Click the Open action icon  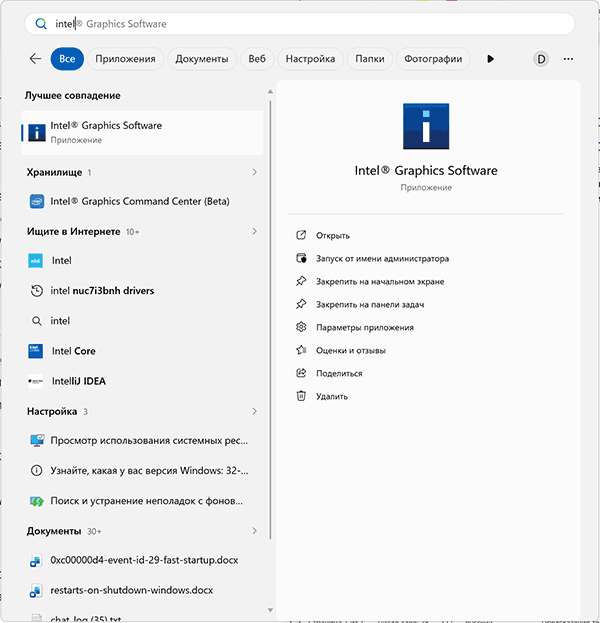tap(301, 235)
